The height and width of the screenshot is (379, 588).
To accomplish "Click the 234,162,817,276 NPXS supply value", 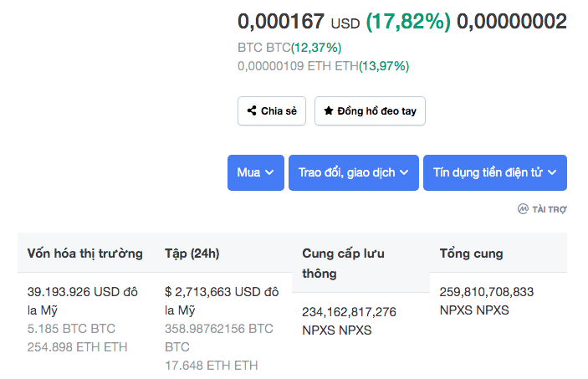I will point(349,320).
